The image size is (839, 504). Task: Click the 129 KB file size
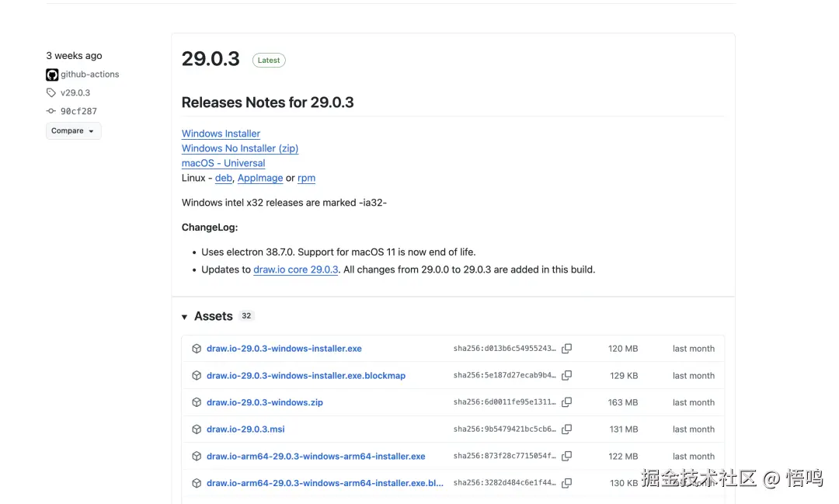point(624,376)
